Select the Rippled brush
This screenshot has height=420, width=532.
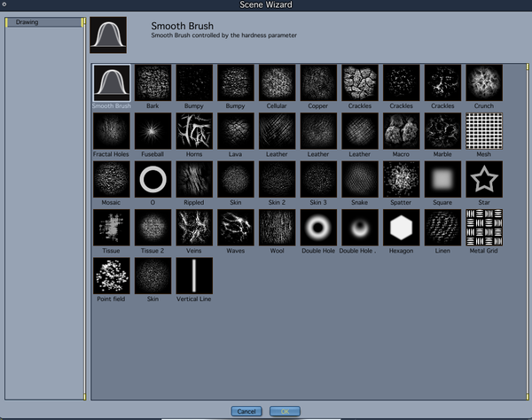[194, 179]
